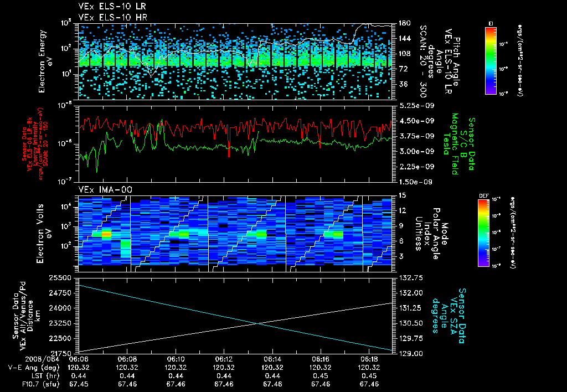The width and height of the screenshot is (567, 392).
Task: Click the 24000 altitude axis tick
Action: [60, 308]
